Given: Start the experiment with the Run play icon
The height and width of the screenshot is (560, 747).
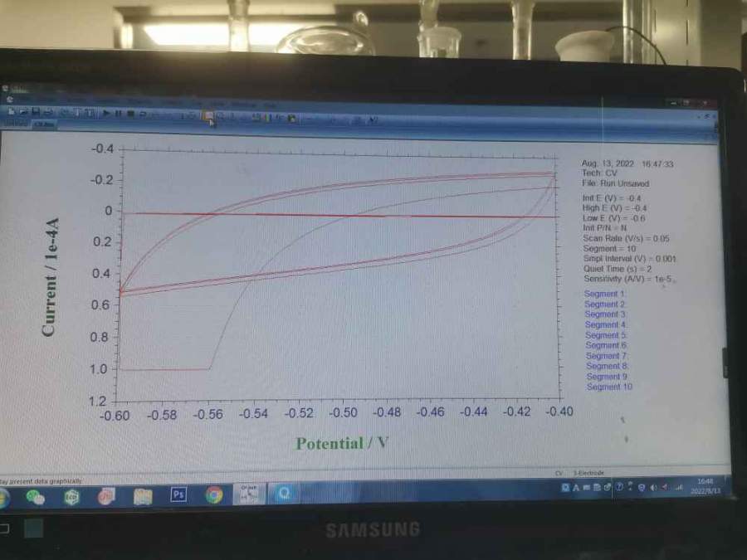Looking at the screenshot, I should 105,113.
